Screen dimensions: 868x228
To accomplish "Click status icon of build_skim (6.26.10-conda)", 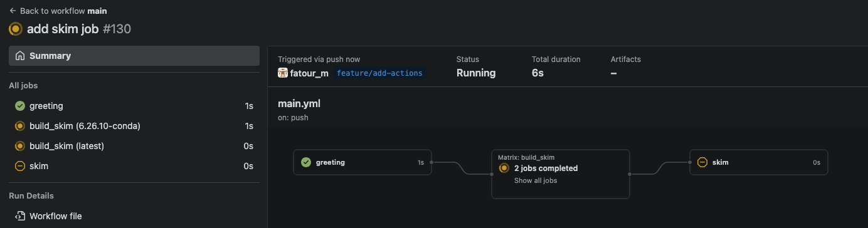I will click(20, 126).
